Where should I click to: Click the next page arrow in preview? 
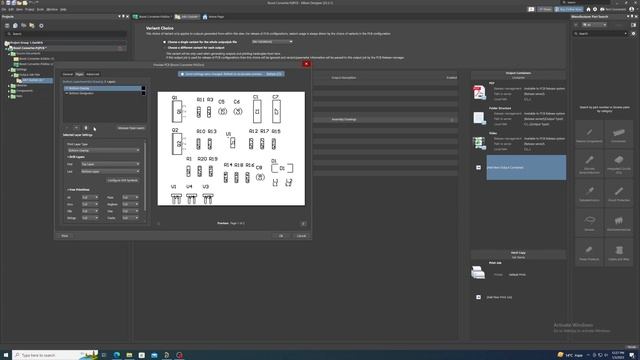point(303,224)
